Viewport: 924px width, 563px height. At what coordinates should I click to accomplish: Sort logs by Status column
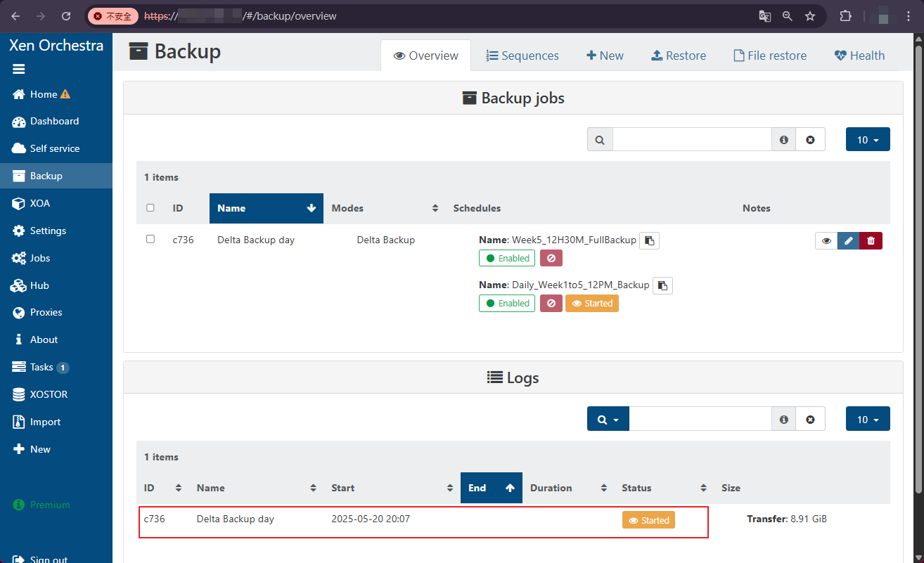pos(664,488)
